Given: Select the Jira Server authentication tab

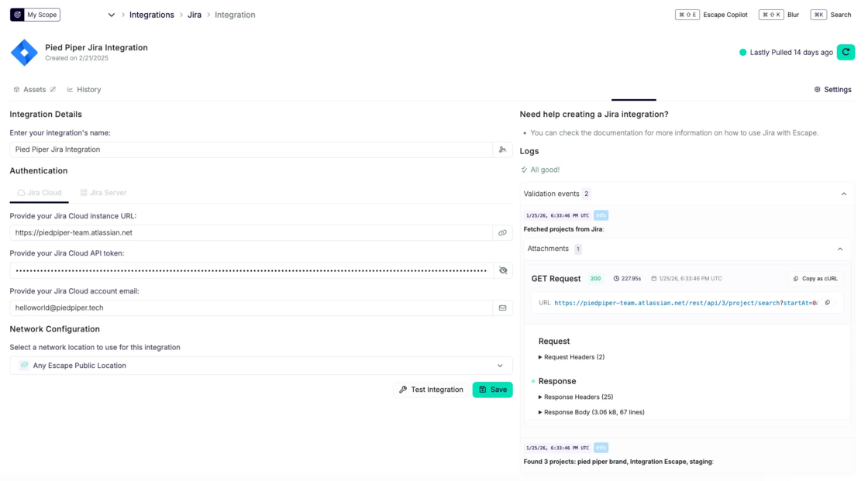Looking at the screenshot, I should (x=103, y=193).
